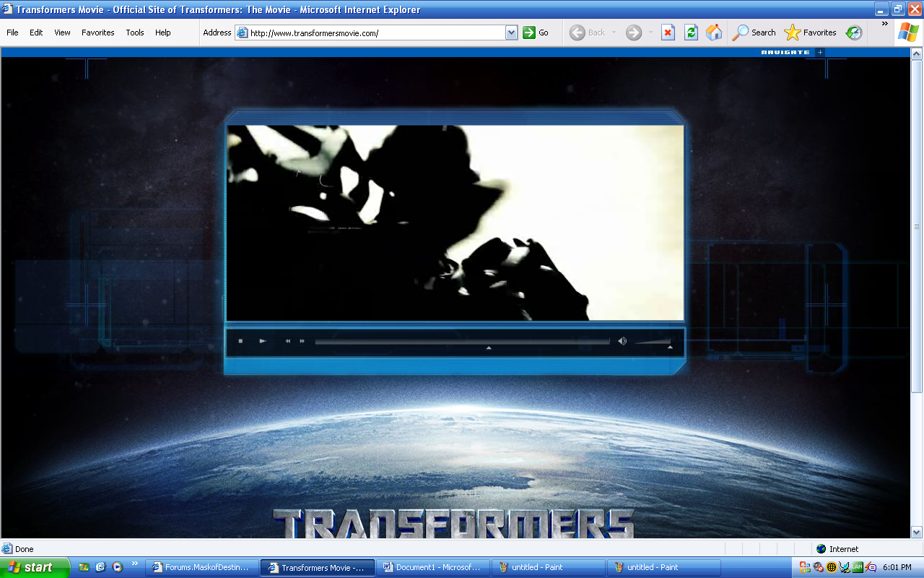Open the History toolbar button
This screenshot has height=578, width=924.
[x=854, y=33]
